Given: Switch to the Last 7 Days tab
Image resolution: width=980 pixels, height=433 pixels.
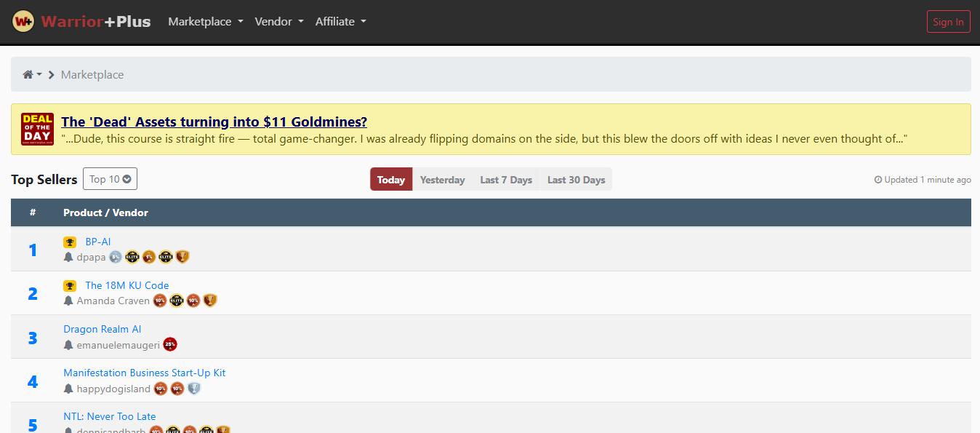Looking at the screenshot, I should tap(506, 180).
